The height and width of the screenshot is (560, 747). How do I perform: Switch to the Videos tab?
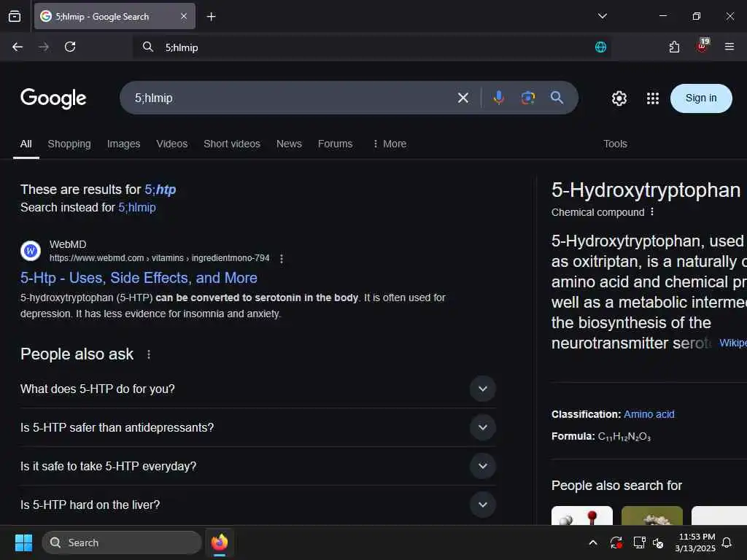click(x=172, y=144)
